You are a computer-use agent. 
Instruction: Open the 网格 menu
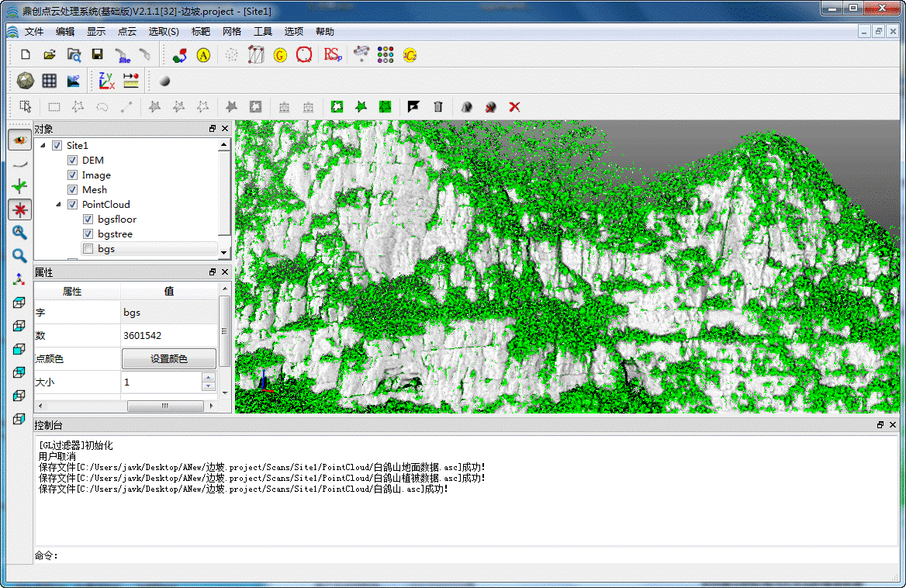click(232, 32)
